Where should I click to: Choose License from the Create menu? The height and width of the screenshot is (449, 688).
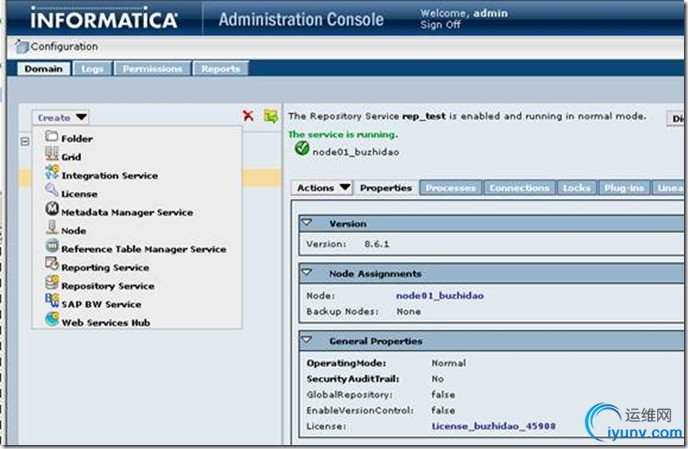[x=79, y=194]
